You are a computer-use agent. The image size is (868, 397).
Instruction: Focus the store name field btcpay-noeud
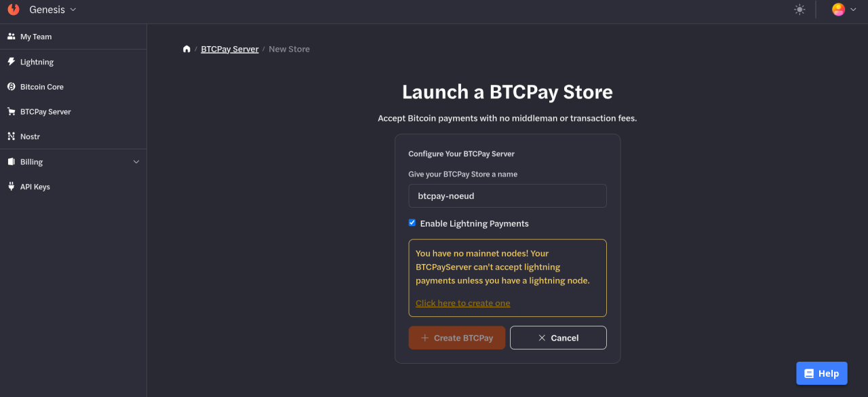pos(507,195)
